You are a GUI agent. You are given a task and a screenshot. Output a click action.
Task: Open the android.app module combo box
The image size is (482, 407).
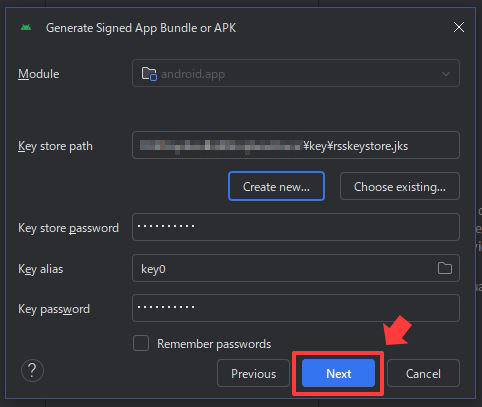296,73
